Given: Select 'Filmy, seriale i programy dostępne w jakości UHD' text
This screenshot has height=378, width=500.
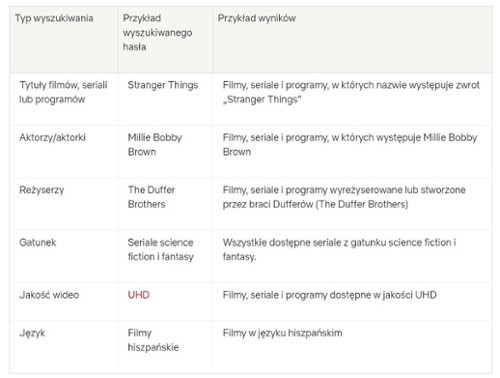Looking at the screenshot, I should coord(330,295).
